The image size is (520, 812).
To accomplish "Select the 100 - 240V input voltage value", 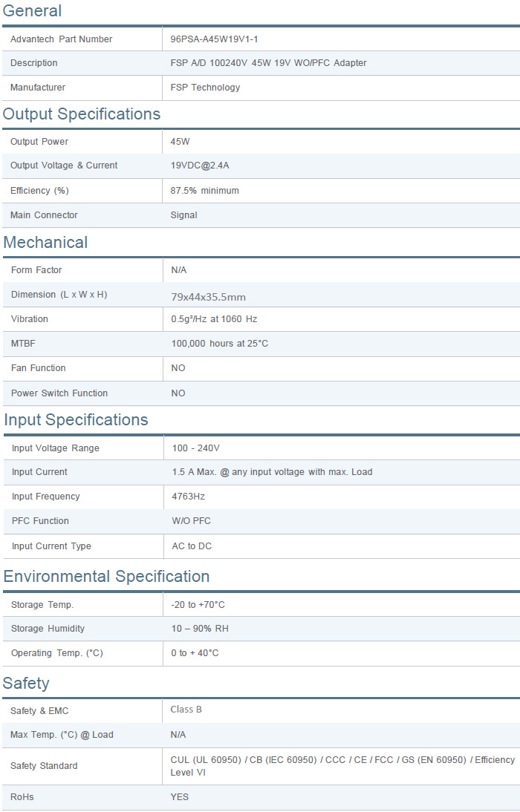I will (195, 448).
